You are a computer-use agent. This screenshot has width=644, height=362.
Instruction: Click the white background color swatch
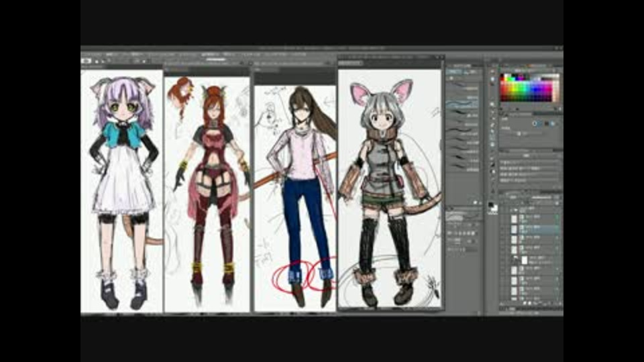pyautogui.click(x=494, y=208)
